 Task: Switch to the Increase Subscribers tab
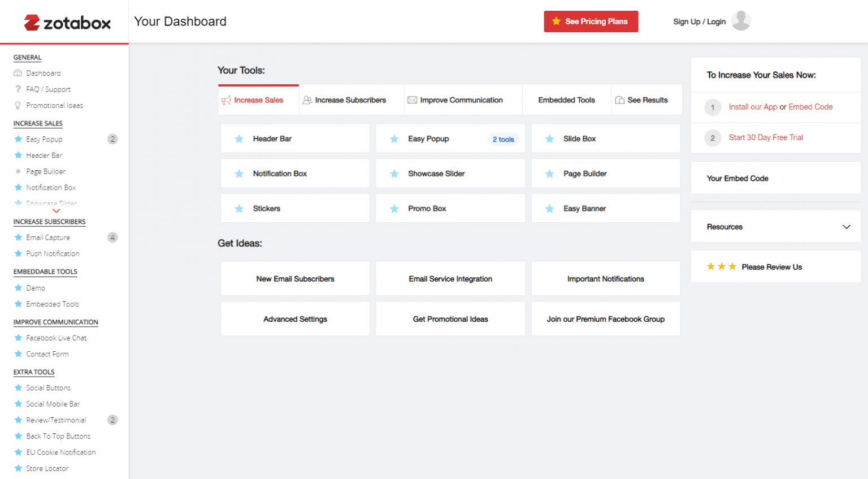350,100
